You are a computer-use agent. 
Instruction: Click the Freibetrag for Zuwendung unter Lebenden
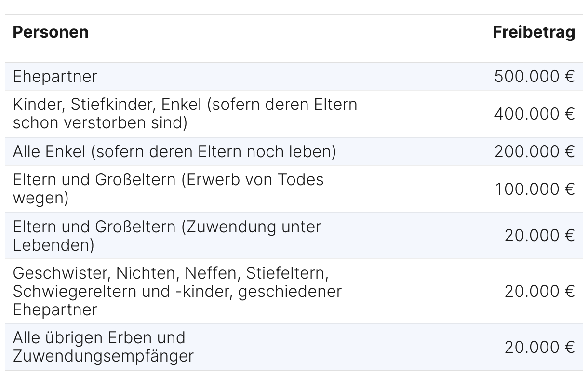540,236
